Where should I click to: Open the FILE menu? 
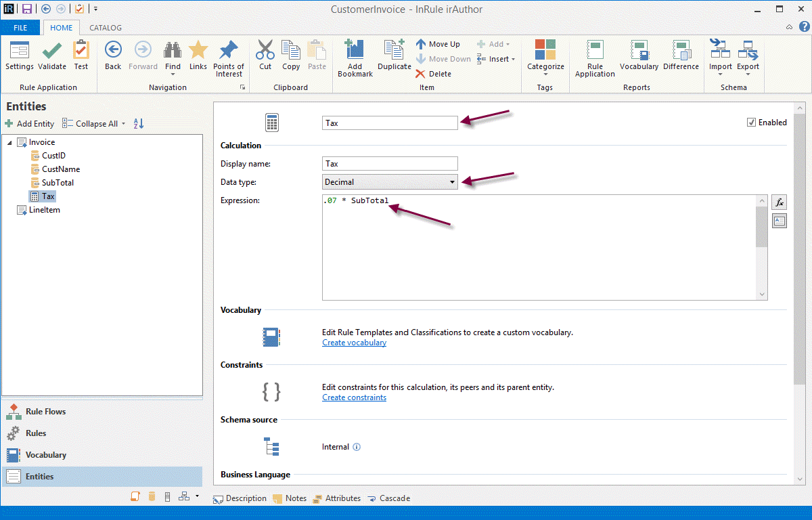(20, 28)
